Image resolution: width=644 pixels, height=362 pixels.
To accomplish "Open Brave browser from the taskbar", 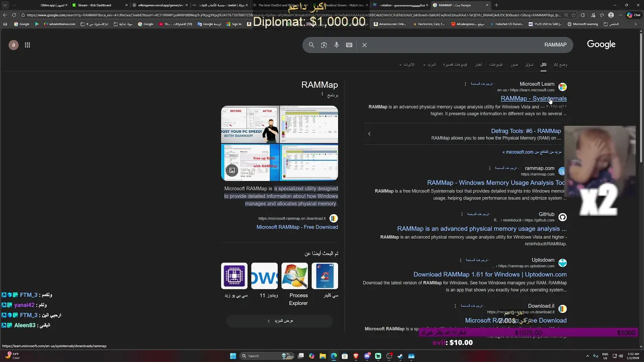I will [356, 356].
